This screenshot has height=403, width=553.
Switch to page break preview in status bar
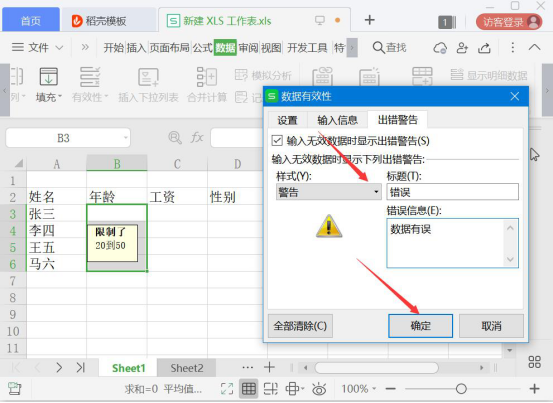[x=271, y=389]
